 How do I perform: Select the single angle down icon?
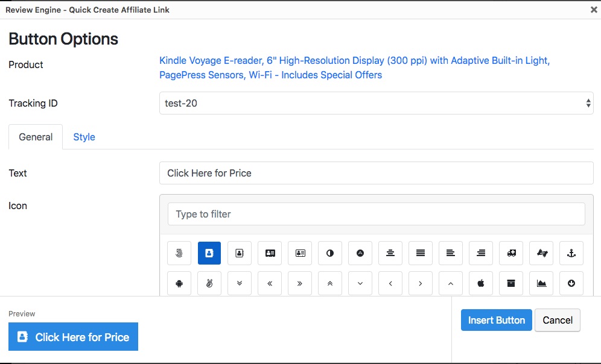coord(360,283)
